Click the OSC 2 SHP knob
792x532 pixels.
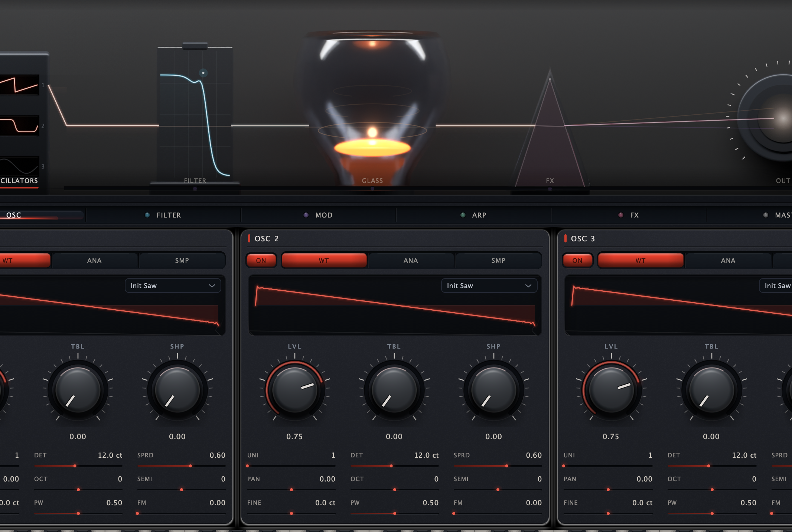(x=494, y=390)
